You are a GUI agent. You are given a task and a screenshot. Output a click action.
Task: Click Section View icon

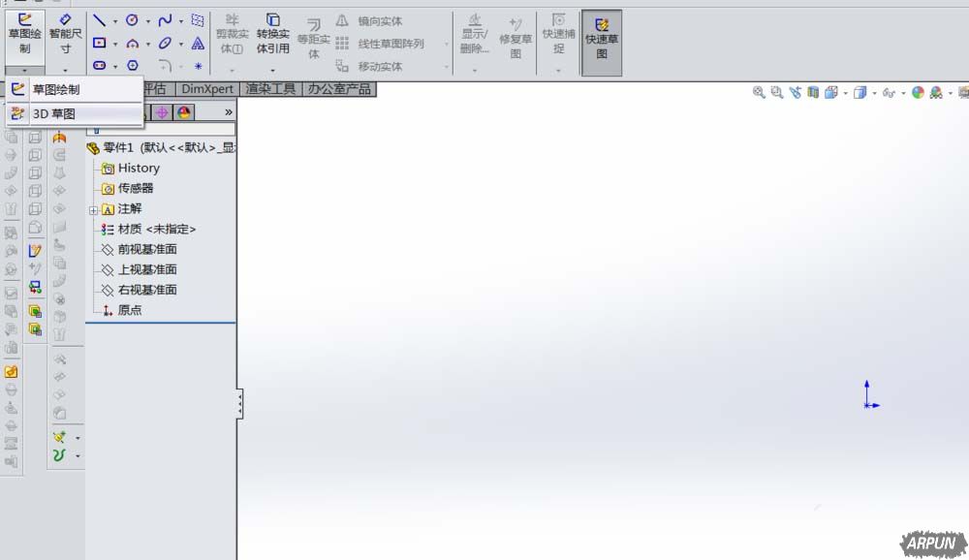coord(813,93)
